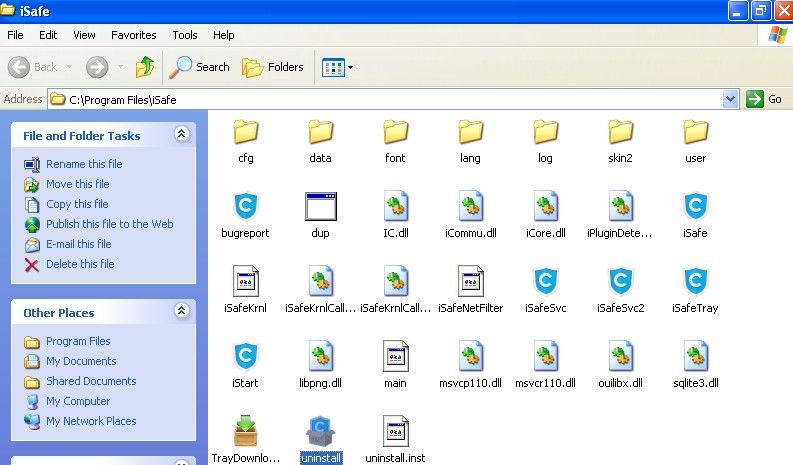
Task: Click the Back navigation button
Action: tap(33, 67)
